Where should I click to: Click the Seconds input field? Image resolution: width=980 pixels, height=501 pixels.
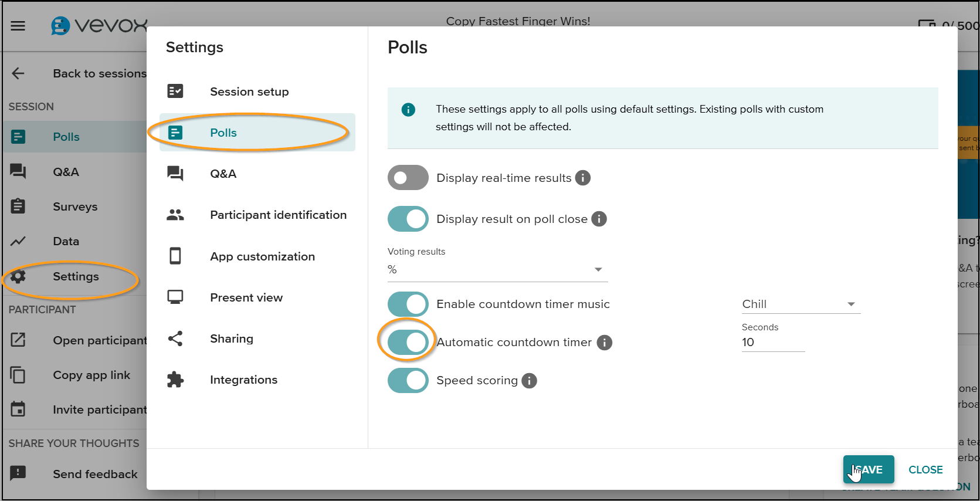[x=773, y=343]
